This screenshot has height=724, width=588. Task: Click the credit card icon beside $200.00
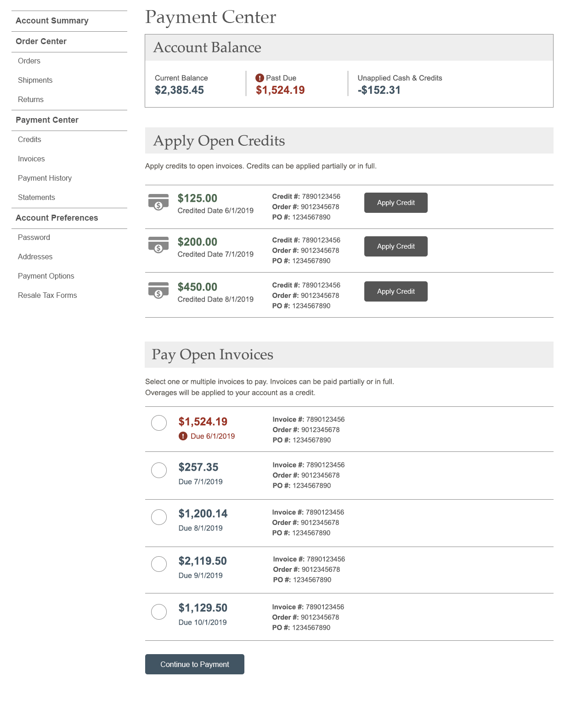click(x=158, y=245)
